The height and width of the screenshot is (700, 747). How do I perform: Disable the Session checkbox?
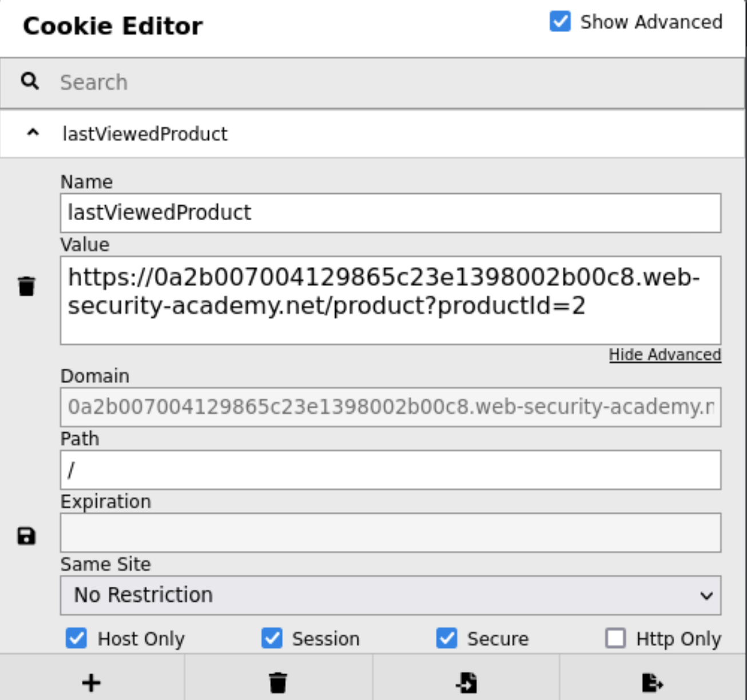tap(272, 638)
